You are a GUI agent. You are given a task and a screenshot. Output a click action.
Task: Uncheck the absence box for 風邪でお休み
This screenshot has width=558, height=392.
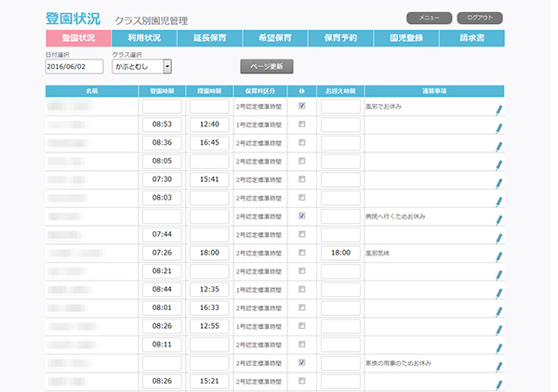(x=301, y=106)
